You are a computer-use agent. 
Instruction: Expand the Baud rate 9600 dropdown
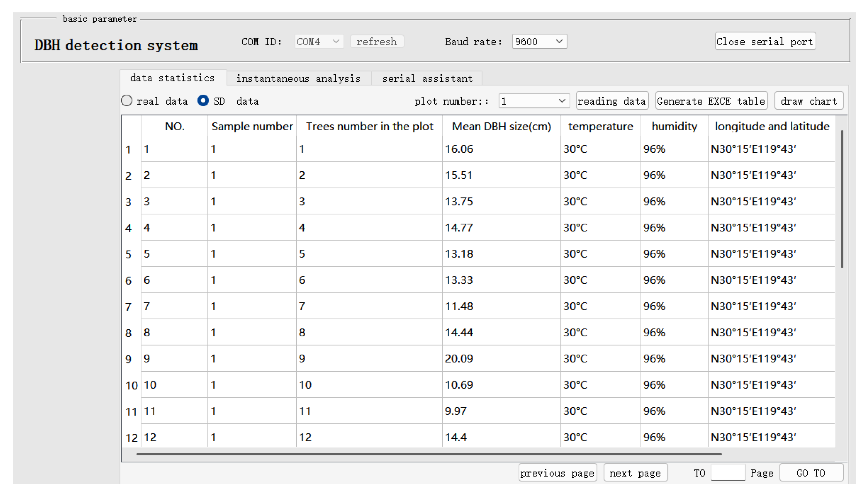point(539,42)
